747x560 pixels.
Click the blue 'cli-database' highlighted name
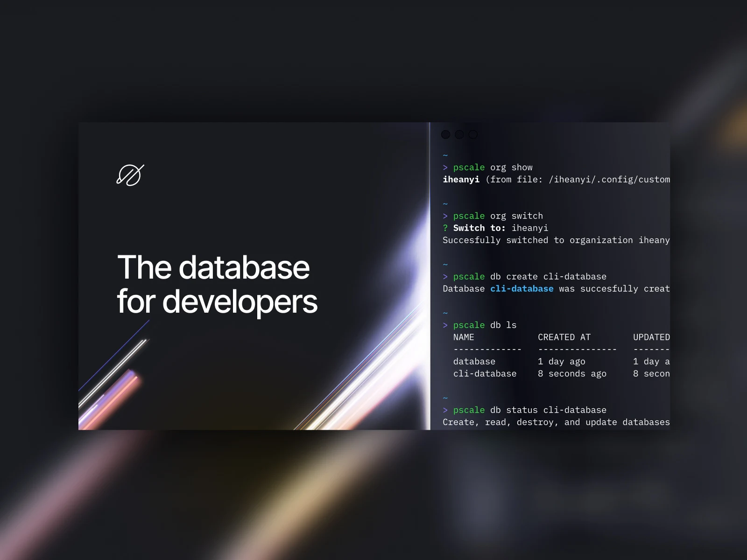click(x=521, y=288)
